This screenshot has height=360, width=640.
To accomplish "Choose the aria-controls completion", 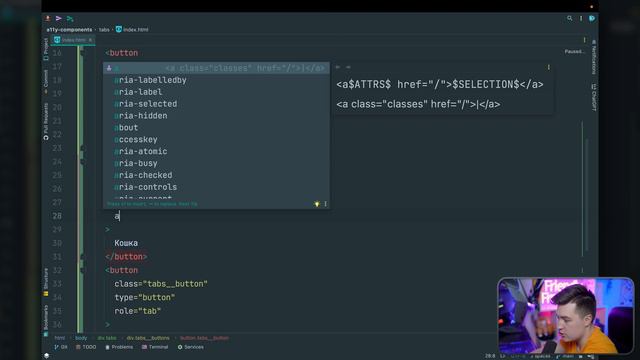I will pos(216,187).
